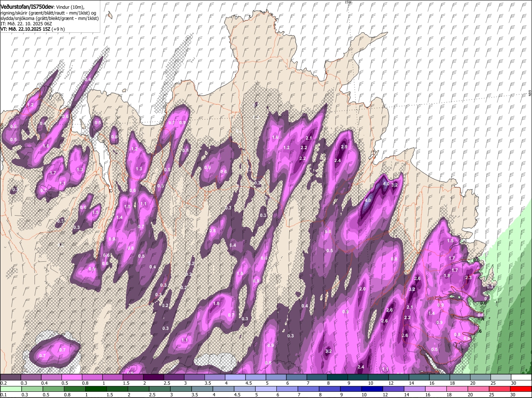Click the 15W longitude label
Viewport: 532px width, 398px height.
pos(348,2)
